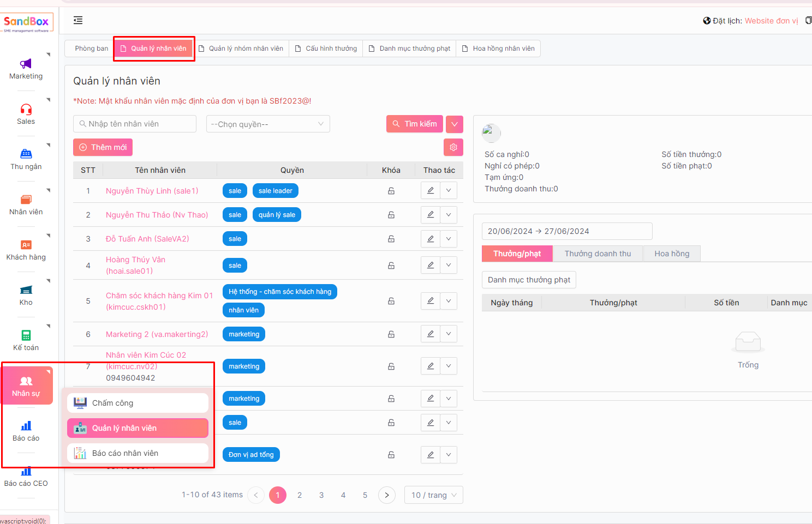Click the hamburger menu collapse icon
The height and width of the screenshot is (524, 812).
[78, 20]
